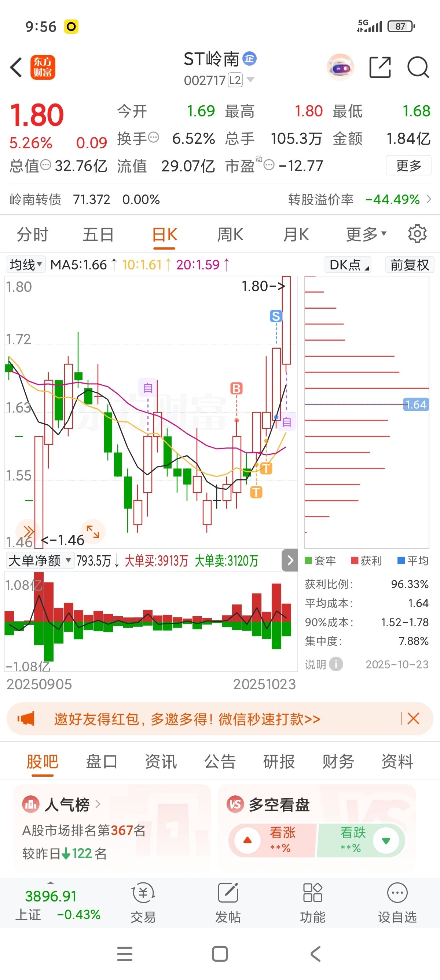The image size is (440, 980).
Task: Open the 大单净额 indicator dropdown
Action: 40,560
